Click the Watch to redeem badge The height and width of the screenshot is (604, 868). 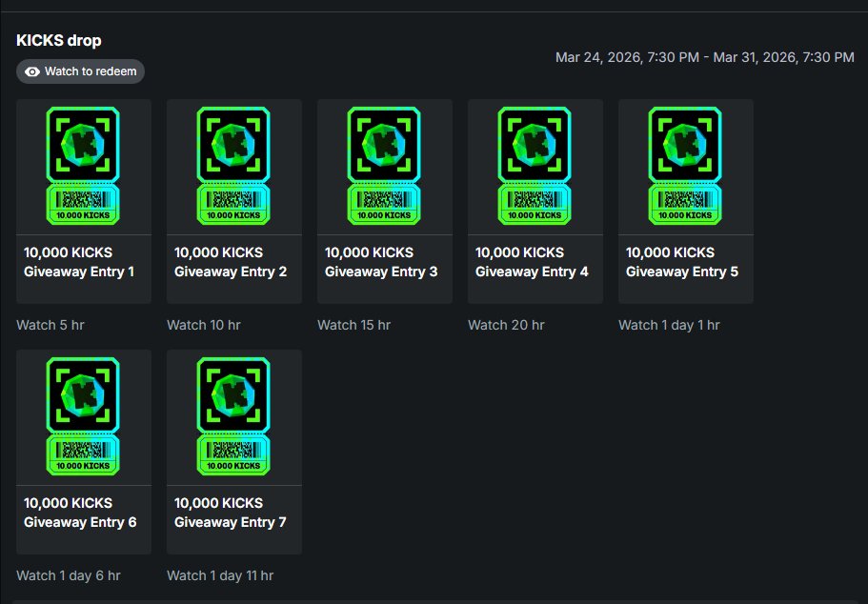tap(80, 71)
